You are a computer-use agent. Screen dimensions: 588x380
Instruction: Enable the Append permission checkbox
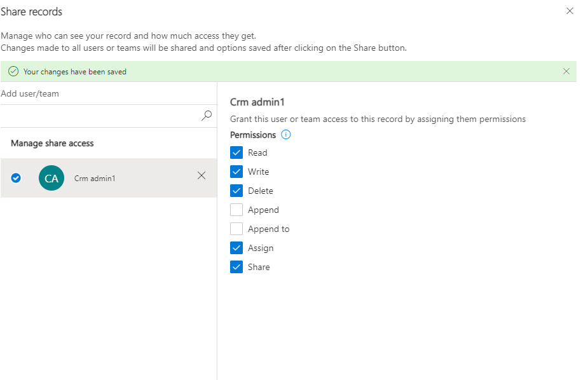pyautogui.click(x=236, y=210)
